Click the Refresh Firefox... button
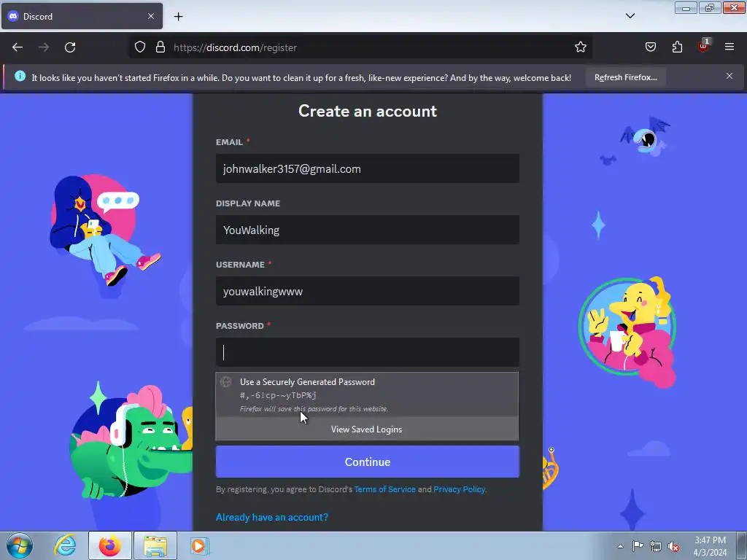Viewport: 747px width, 560px height. [x=625, y=77]
